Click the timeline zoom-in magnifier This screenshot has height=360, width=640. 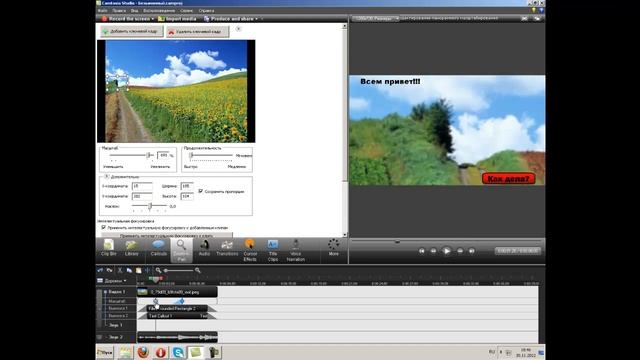(198, 270)
